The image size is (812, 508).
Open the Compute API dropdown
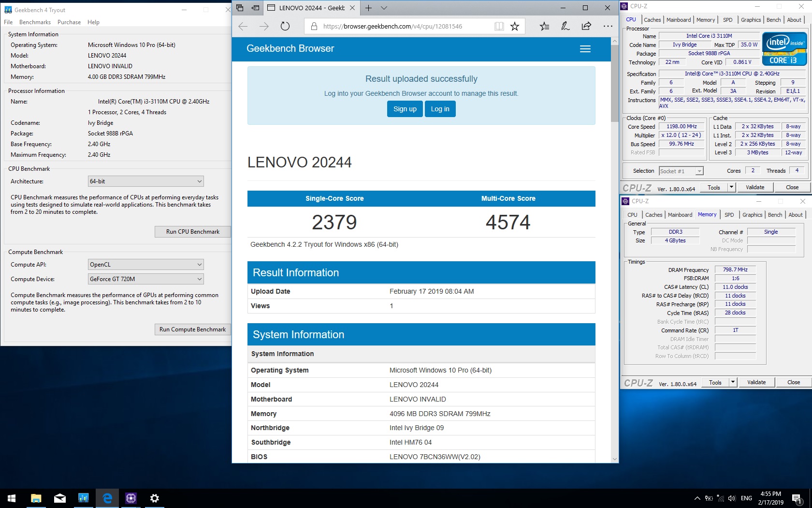[146, 265]
